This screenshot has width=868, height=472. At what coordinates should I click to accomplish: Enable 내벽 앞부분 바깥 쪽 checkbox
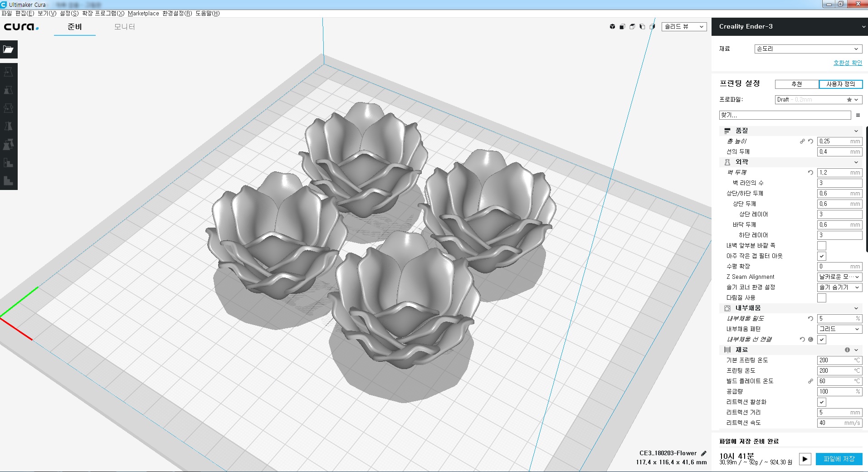click(822, 246)
